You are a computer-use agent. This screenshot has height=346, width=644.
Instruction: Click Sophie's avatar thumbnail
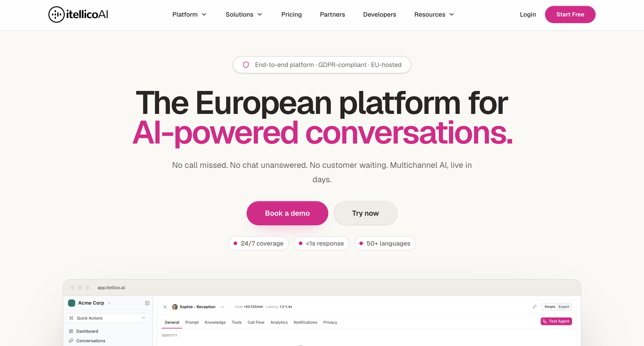pos(175,307)
